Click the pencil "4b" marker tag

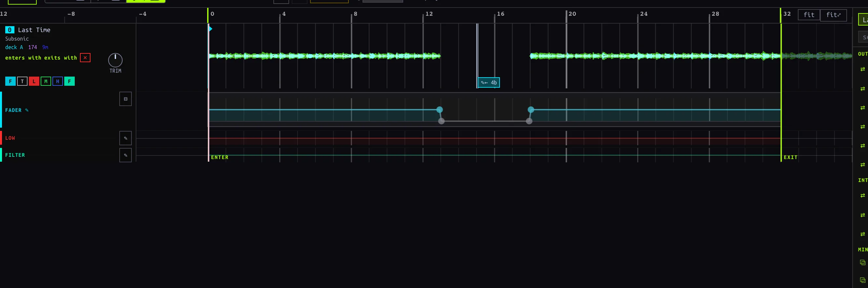tap(489, 82)
